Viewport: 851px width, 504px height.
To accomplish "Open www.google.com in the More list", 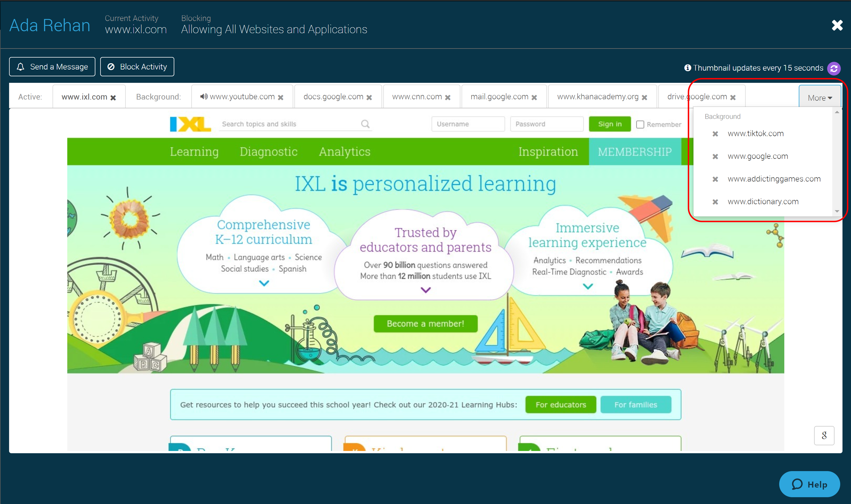I will pyautogui.click(x=757, y=156).
